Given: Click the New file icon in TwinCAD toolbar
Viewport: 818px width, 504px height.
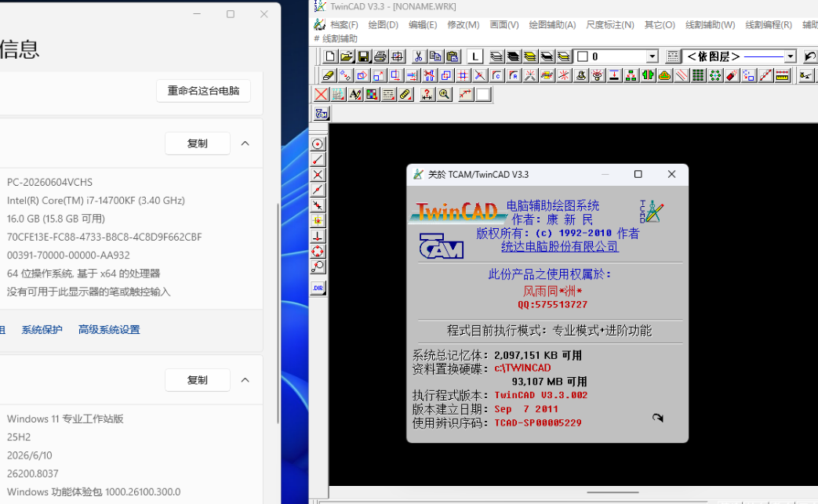Looking at the screenshot, I should pos(330,56).
